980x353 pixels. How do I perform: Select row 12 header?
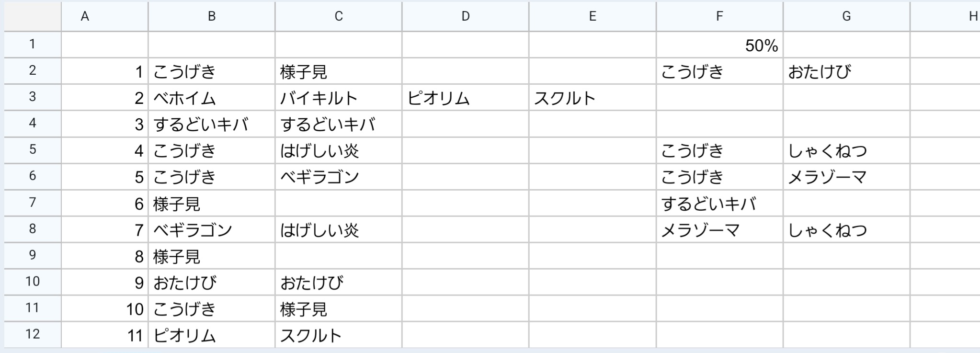click(x=32, y=334)
